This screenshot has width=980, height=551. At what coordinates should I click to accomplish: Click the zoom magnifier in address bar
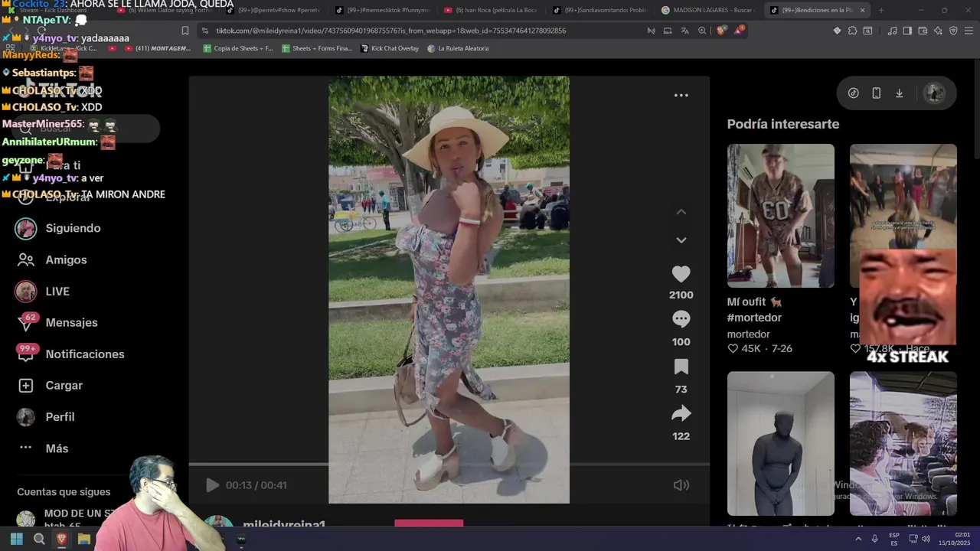[x=702, y=31]
